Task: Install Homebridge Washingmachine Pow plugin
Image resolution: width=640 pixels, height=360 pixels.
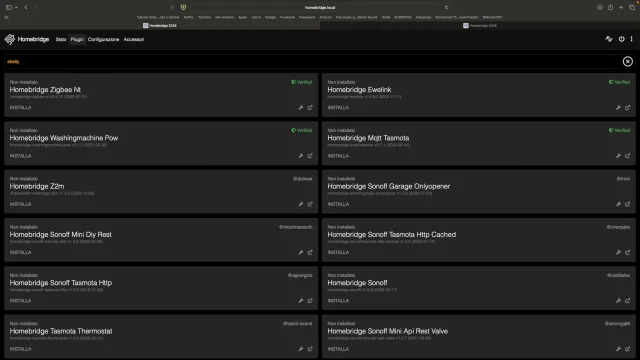Action: (x=20, y=156)
